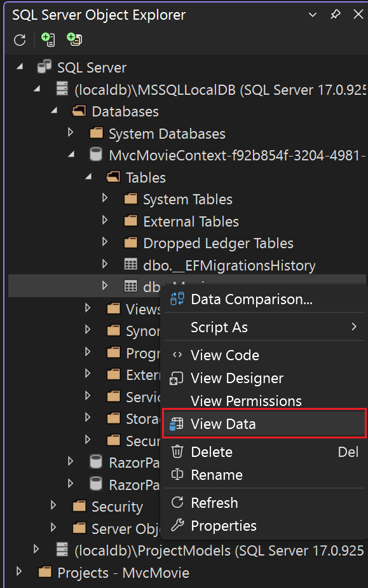
Task: Expand the Projects - MvcMovie node
Action: tap(18, 571)
